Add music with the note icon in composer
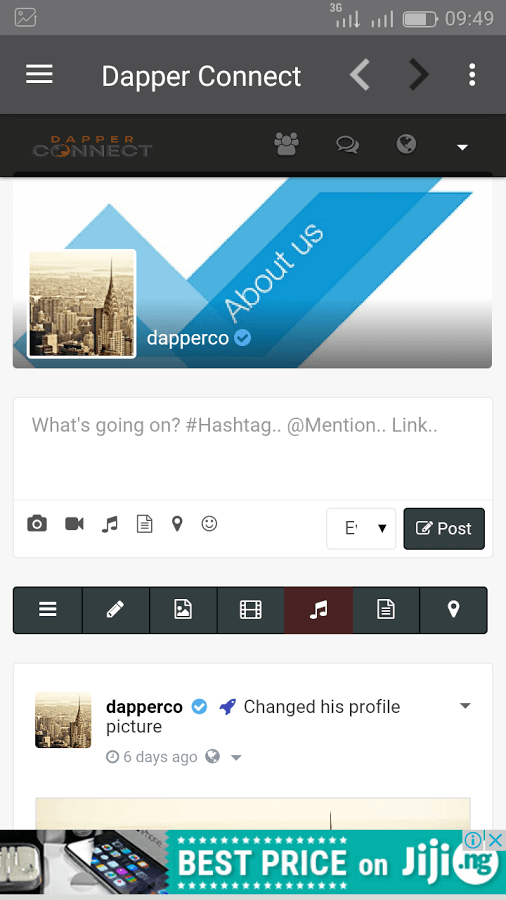Image resolution: width=506 pixels, height=900 pixels. (x=110, y=524)
